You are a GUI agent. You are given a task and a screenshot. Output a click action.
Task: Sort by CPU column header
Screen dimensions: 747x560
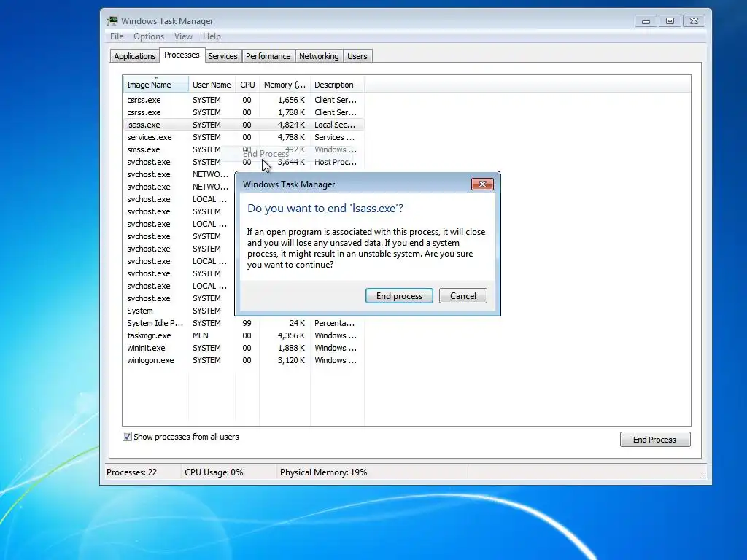tap(247, 85)
